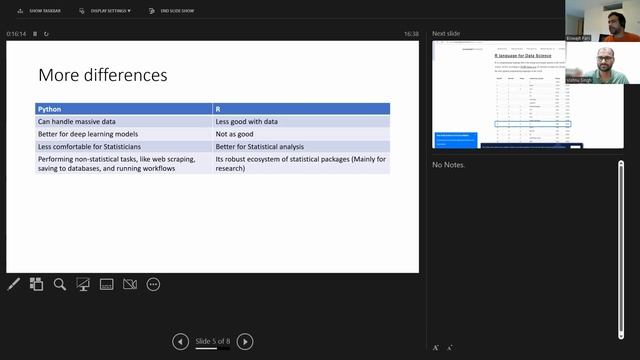Screen dimensions: 640x360
Task: Click the 'More differences' slide title
Action: coord(103,75)
